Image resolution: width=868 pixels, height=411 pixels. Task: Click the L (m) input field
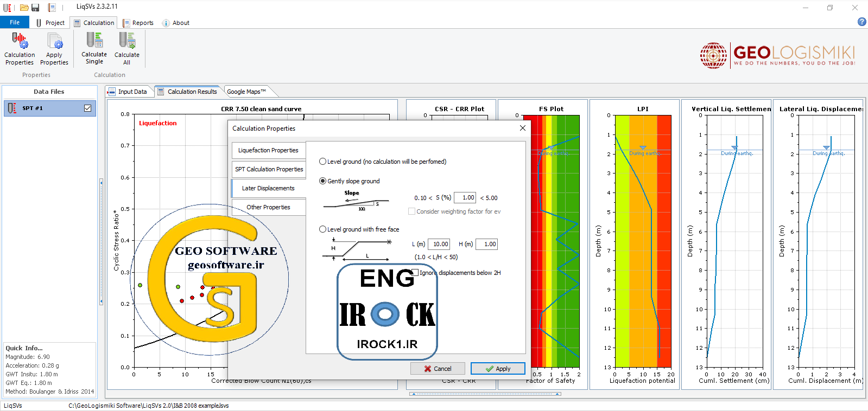439,245
